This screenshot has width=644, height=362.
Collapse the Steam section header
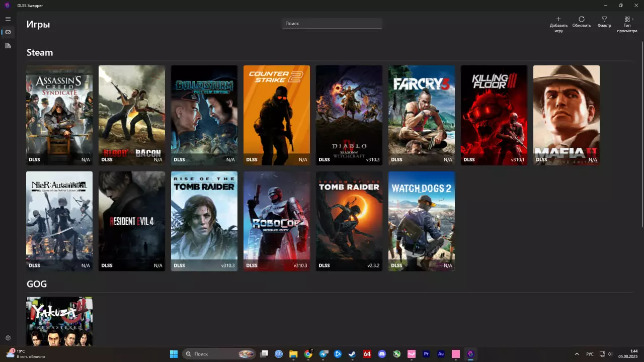(x=40, y=53)
